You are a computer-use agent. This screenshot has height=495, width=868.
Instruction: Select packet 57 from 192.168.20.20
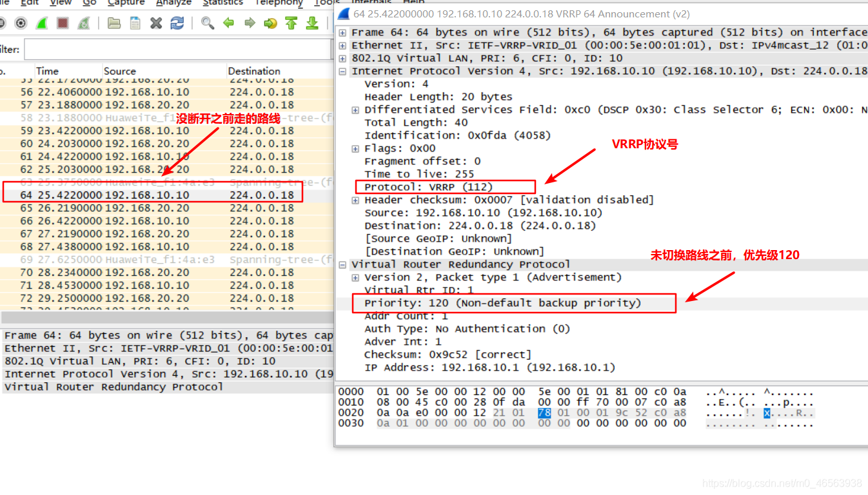[166, 104]
